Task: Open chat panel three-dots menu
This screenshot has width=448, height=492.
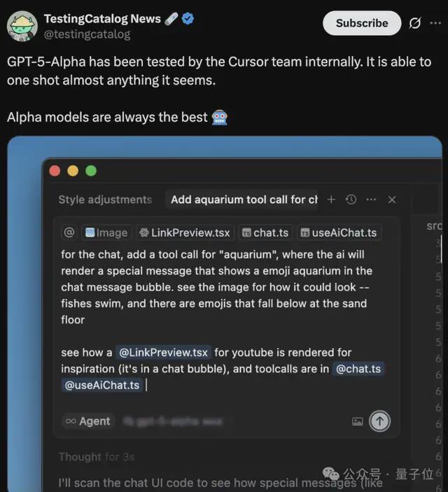Action: click(x=371, y=199)
